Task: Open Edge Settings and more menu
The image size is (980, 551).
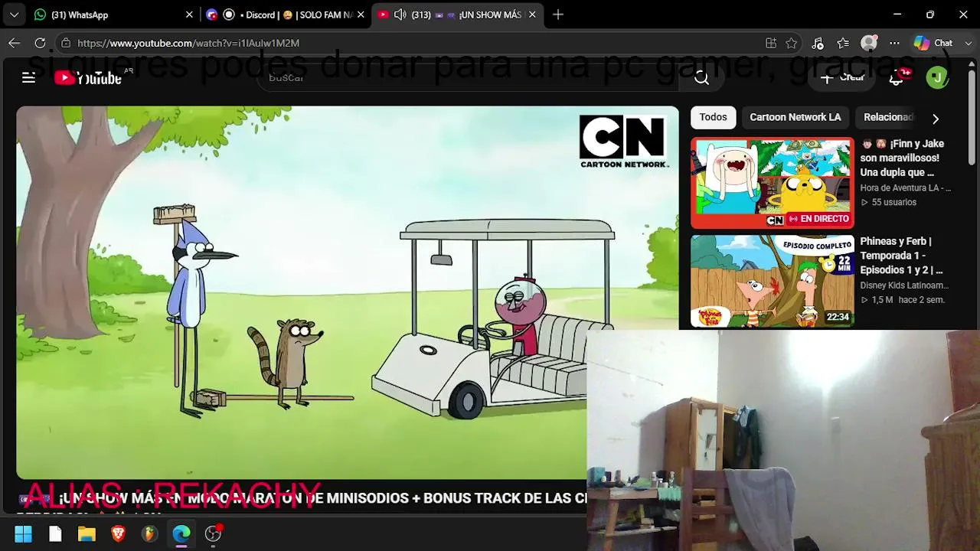Action: [894, 43]
